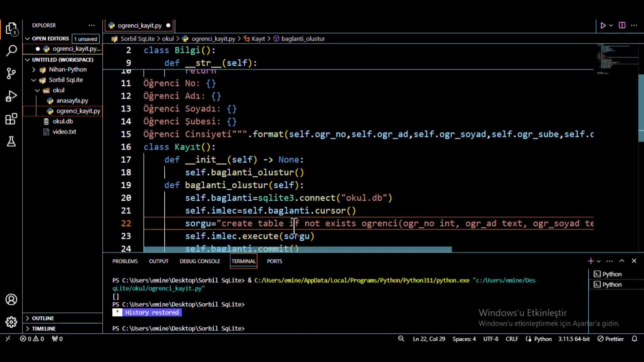Open the Run and Debug view icon
Image resolution: width=644 pixels, height=362 pixels.
pos(11,96)
